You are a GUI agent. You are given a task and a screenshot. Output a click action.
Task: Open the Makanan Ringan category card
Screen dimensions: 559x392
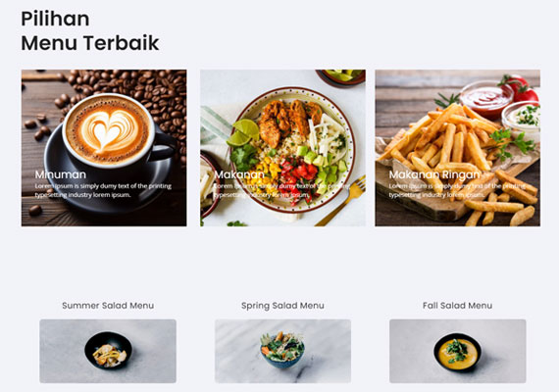[457, 148]
